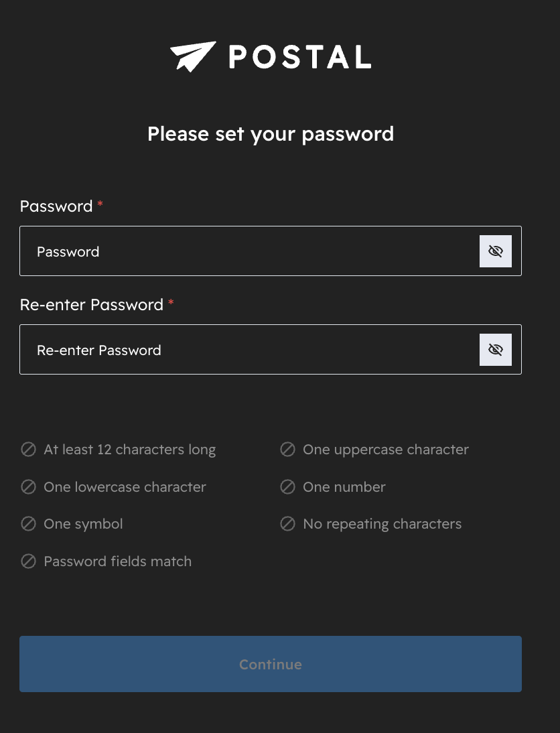The image size is (560, 733).
Task: Click the 'At least 12 characters long' label text
Action: (x=130, y=449)
